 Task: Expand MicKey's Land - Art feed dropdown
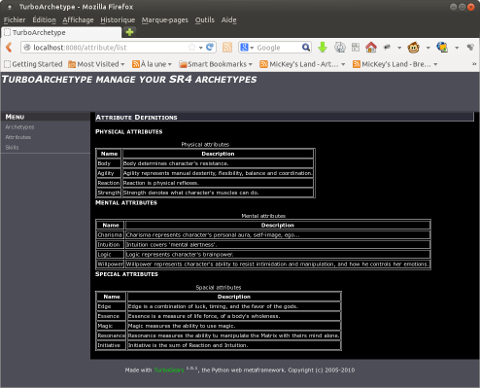pyautogui.click(x=343, y=64)
